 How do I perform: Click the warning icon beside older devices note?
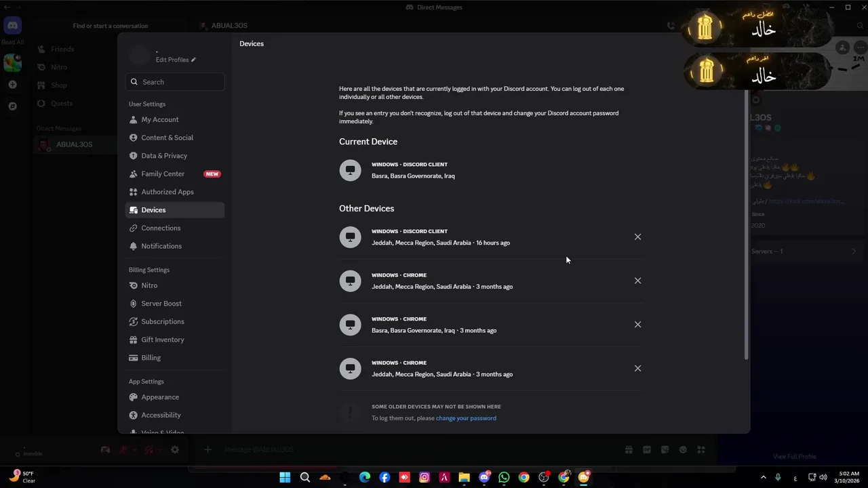click(351, 412)
